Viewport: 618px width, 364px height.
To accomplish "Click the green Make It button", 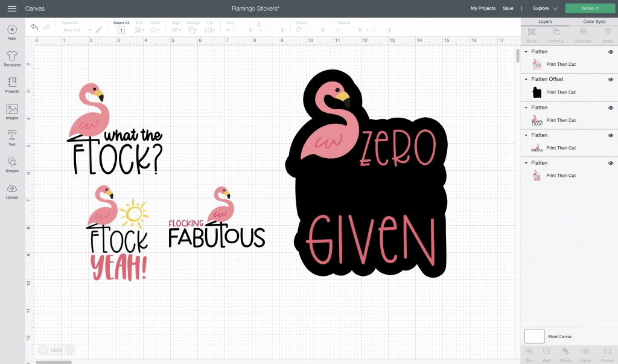I will tap(590, 8).
